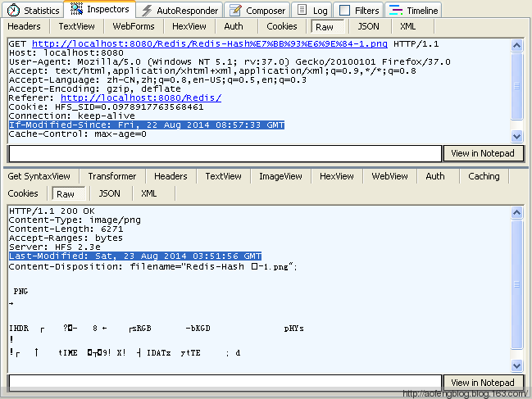532x399 pixels.
Task: Click the Inspectors tab icon
Action: click(x=76, y=10)
